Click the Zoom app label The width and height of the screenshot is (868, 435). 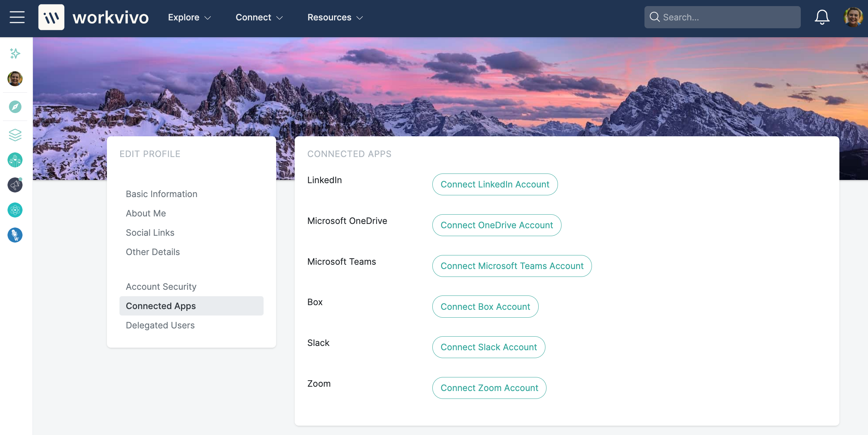tap(319, 383)
